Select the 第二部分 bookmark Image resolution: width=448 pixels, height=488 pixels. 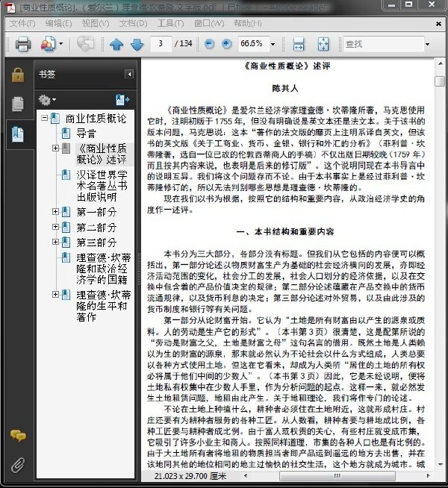pyautogui.click(x=96, y=228)
